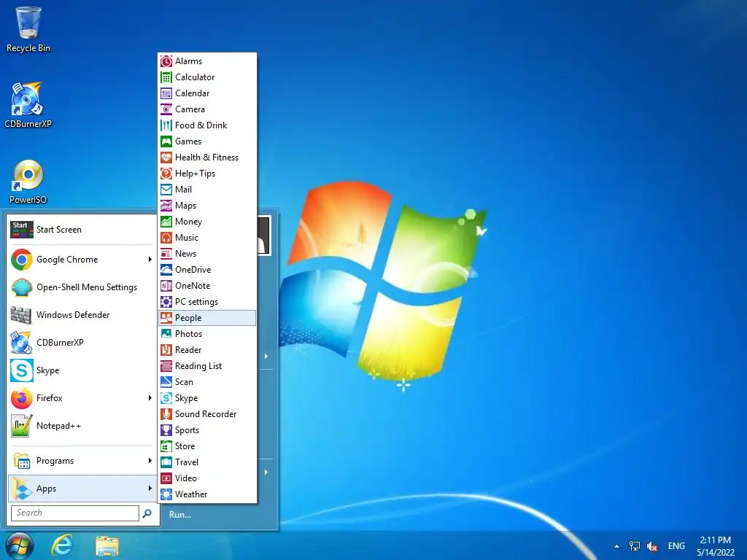
Task: Open the Mail app icon
Action: coord(166,190)
